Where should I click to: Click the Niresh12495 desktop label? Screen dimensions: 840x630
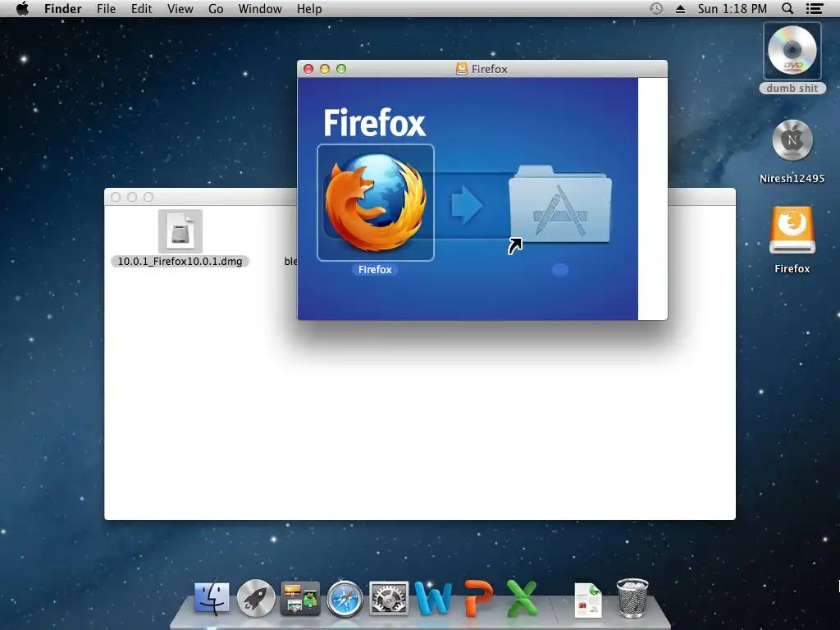pos(792,178)
